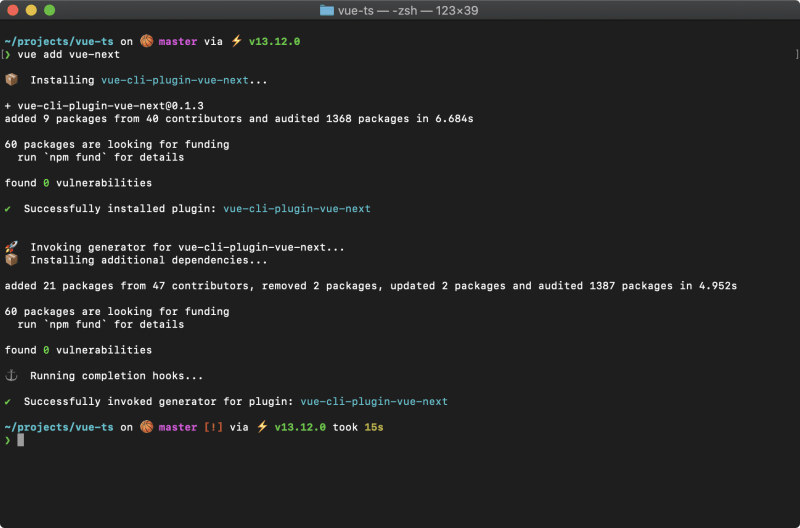This screenshot has height=528, width=800.
Task: Click the magenta 'master' branch name on last prompt
Action: pos(178,427)
